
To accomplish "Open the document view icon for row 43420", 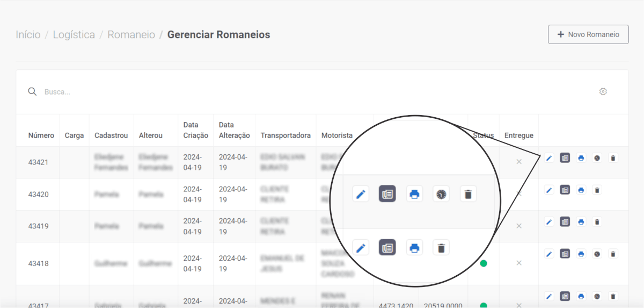I will tap(565, 190).
